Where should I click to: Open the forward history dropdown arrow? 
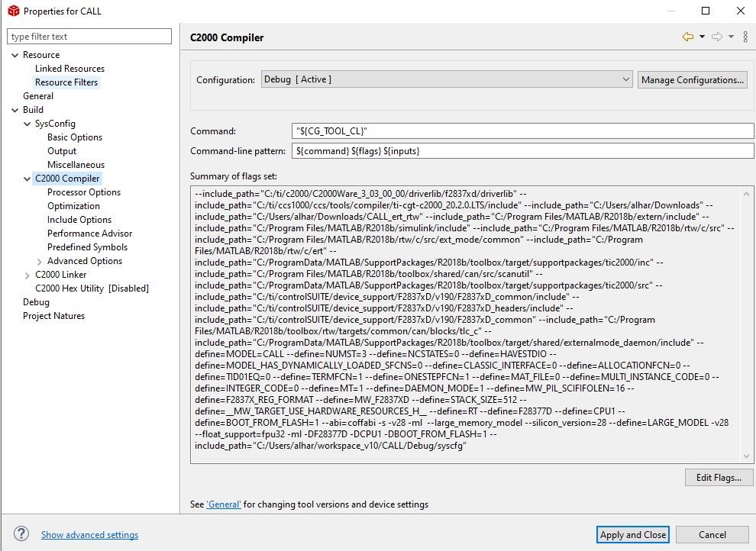(731, 37)
